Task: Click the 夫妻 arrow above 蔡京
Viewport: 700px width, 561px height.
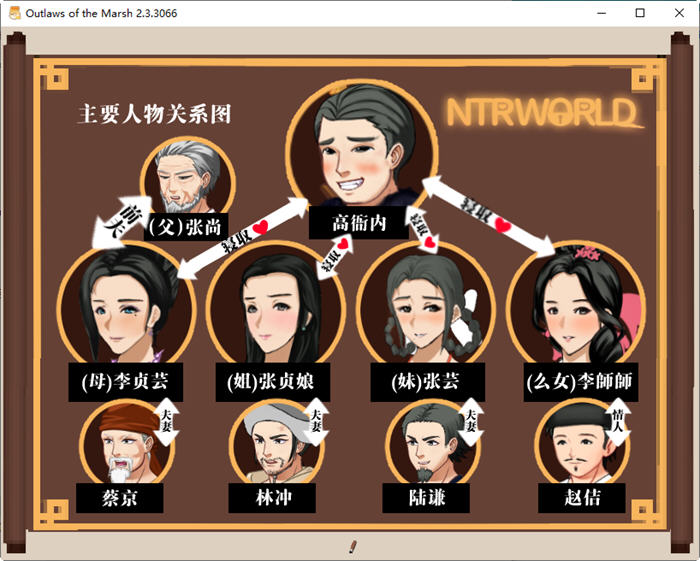Action: (166, 420)
